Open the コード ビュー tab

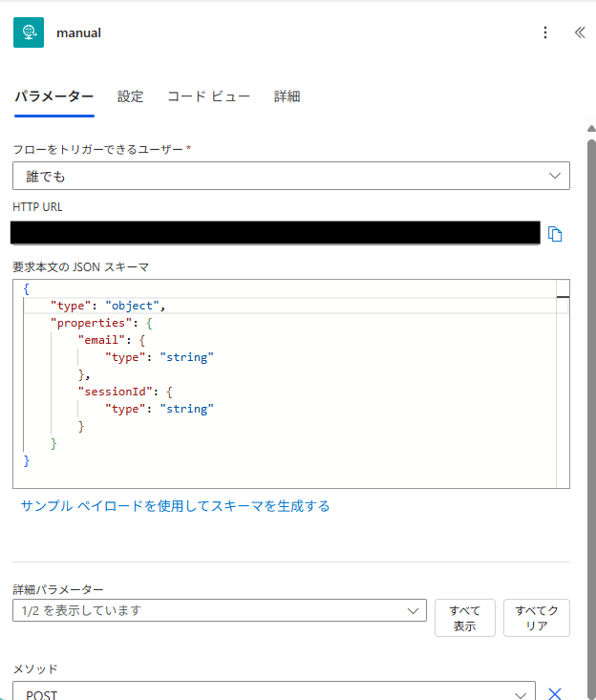208,96
